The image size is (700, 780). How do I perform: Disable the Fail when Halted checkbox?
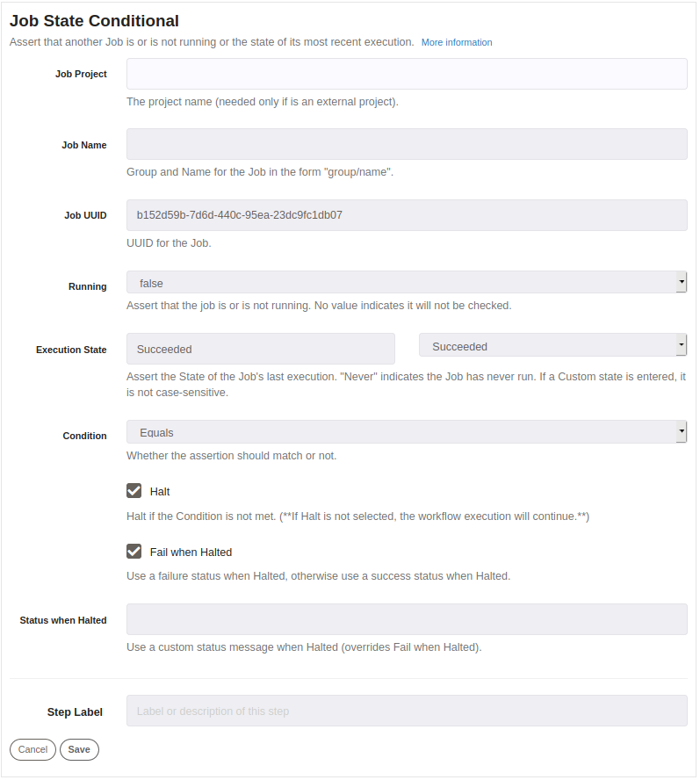pos(134,551)
